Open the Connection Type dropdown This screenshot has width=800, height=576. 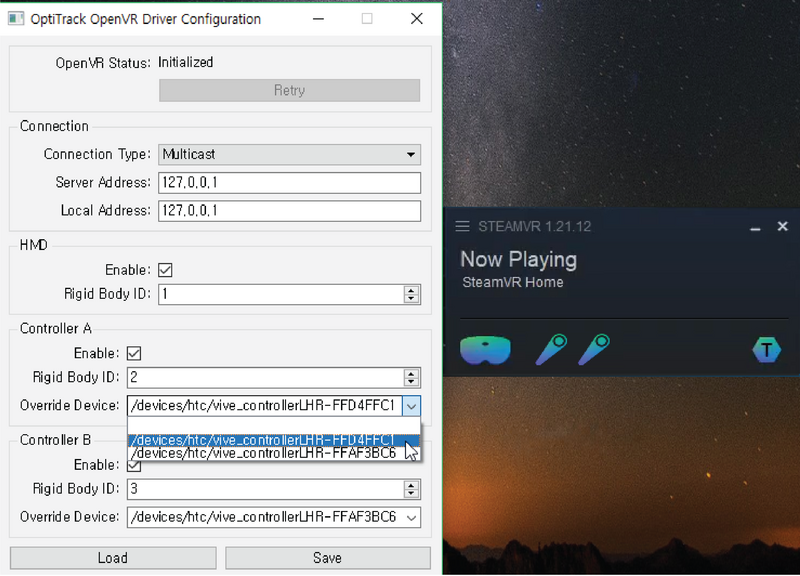coord(410,154)
